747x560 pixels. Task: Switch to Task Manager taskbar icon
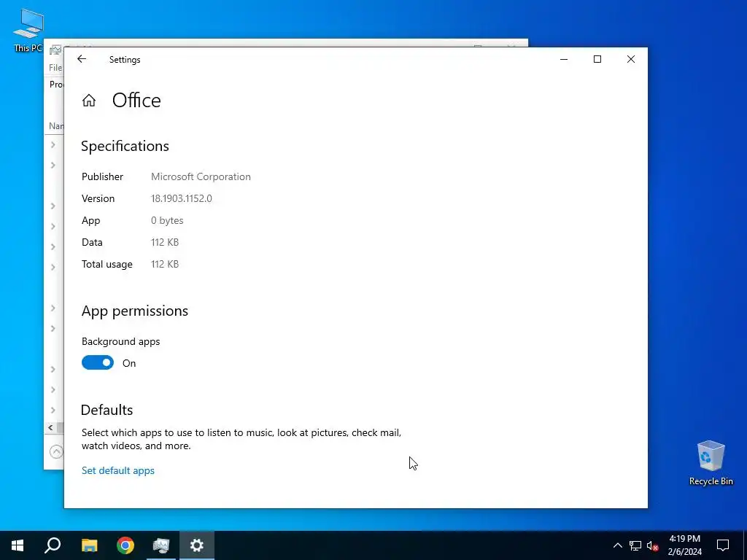[x=161, y=545]
